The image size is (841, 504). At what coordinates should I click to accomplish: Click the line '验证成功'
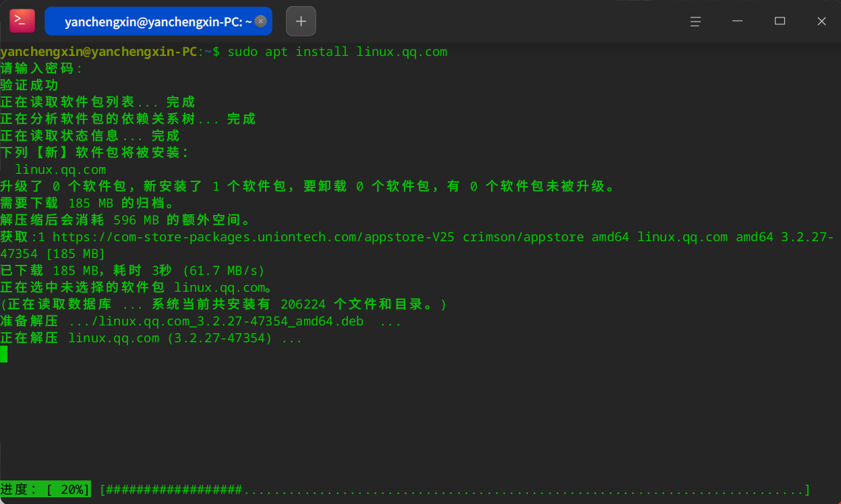(x=30, y=86)
